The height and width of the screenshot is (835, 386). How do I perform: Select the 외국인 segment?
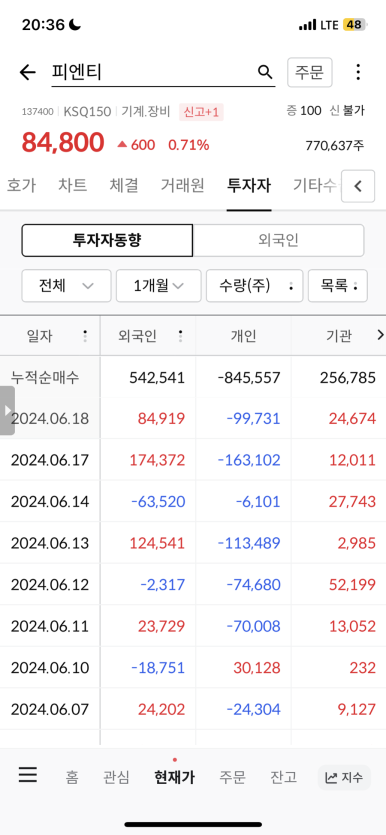click(x=278, y=240)
